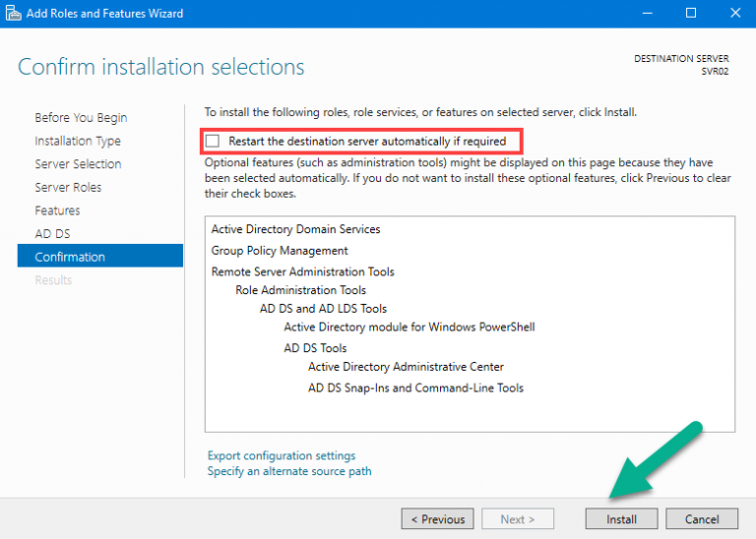Image resolution: width=756 pixels, height=539 pixels.
Task: Select Group Policy Management entry
Action: tap(280, 251)
